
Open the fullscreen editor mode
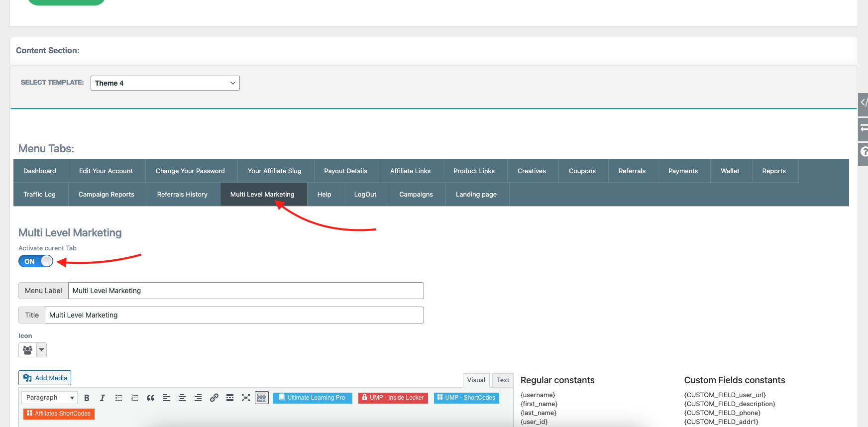(x=246, y=398)
